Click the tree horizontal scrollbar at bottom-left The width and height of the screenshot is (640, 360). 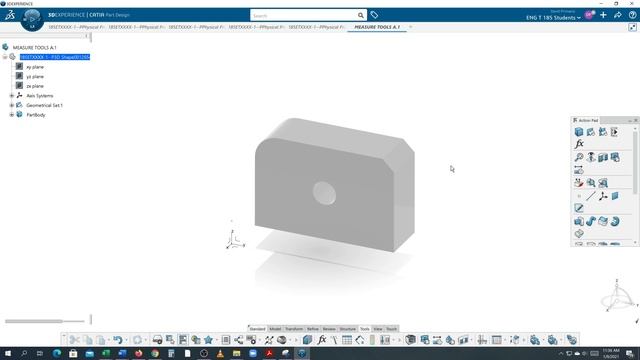[x=33, y=321]
